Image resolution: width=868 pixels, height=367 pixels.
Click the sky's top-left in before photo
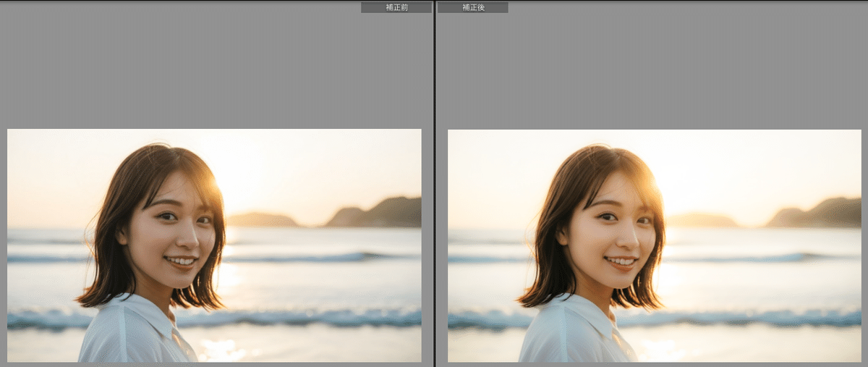tap(29, 145)
